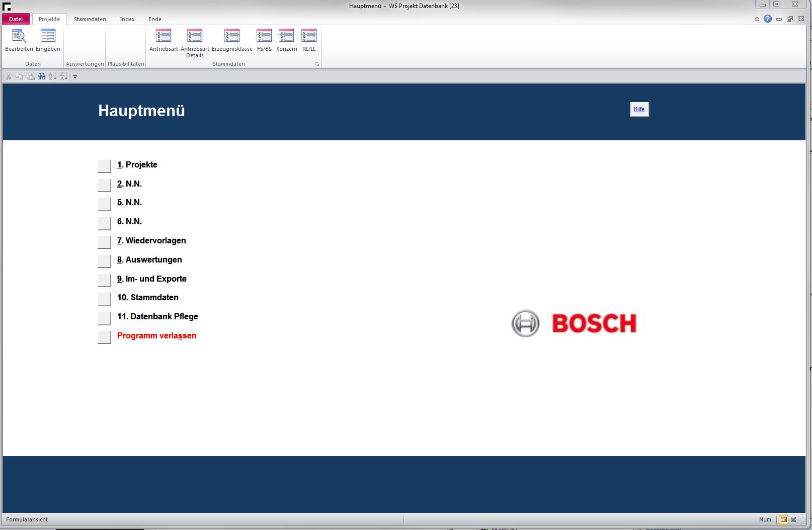Click the Hilfe link button
Image resolution: width=812 pixels, height=530 pixels.
[639, 110]
